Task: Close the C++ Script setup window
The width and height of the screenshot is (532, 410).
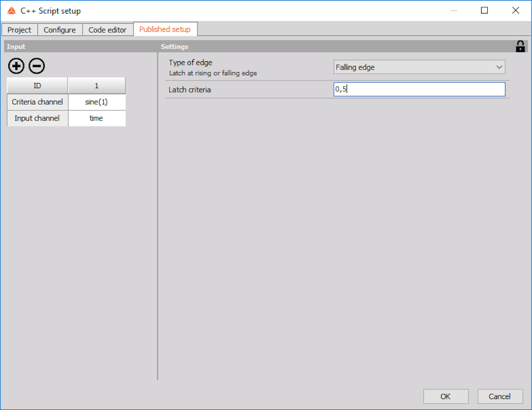Action: pyautogui.click(x=516, y=10)
